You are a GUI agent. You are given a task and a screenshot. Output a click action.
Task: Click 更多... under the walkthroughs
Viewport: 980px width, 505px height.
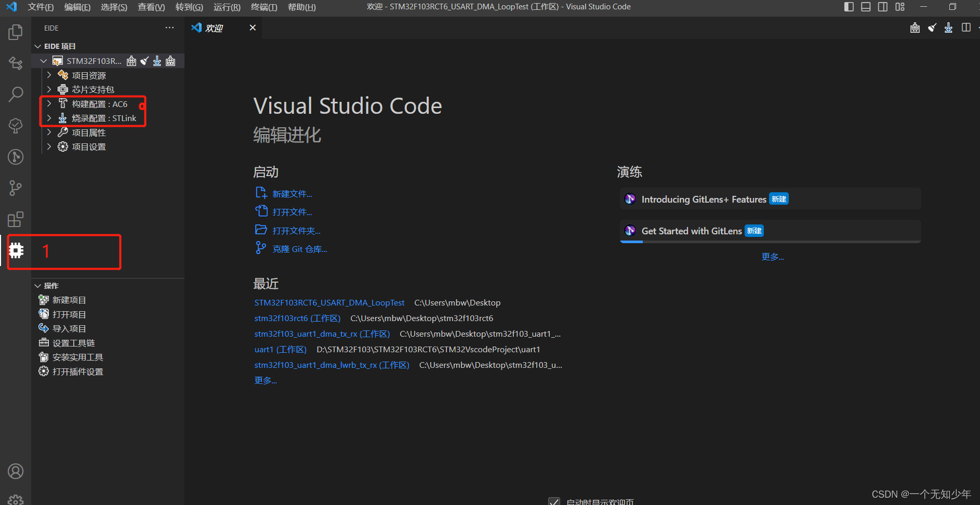point(773,257)
